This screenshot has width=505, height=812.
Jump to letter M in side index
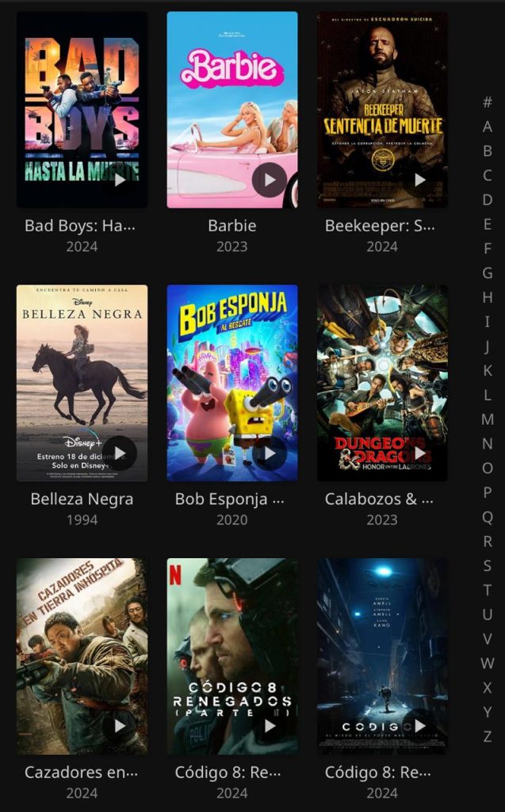(487, 419)
